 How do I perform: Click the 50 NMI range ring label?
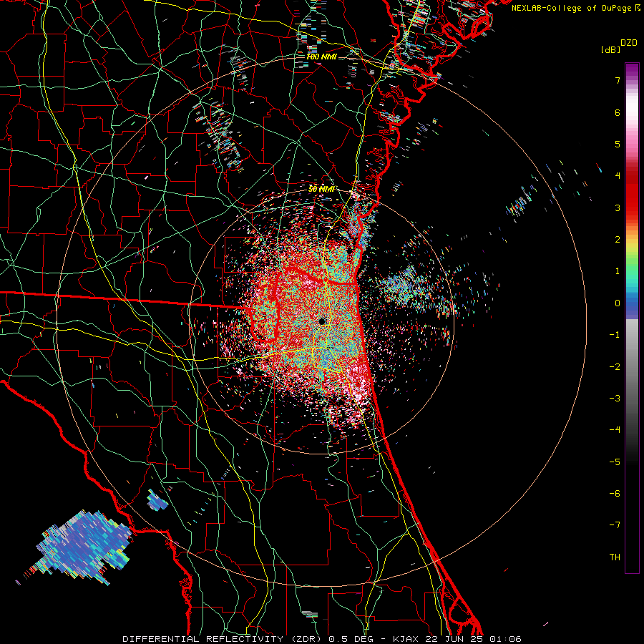pos(321,189)
